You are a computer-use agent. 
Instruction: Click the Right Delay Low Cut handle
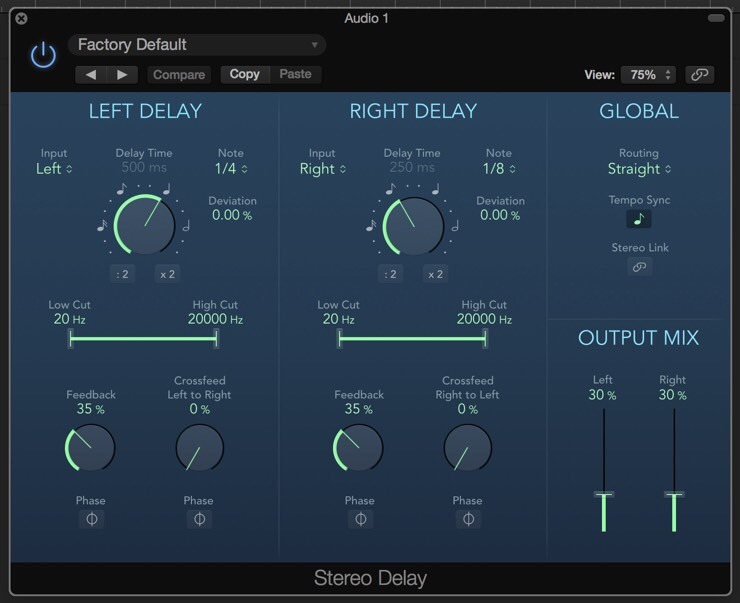tap(340, 339)
